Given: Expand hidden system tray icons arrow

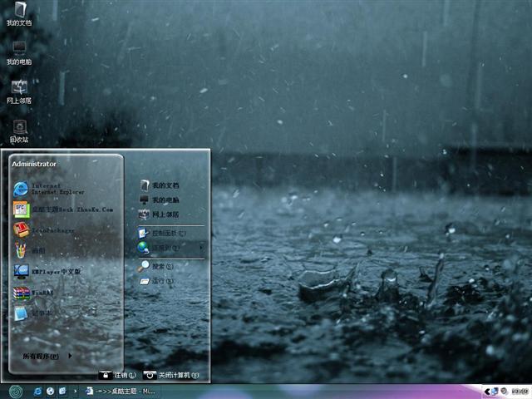Looking at the screenshot, I should coord(486,392).
